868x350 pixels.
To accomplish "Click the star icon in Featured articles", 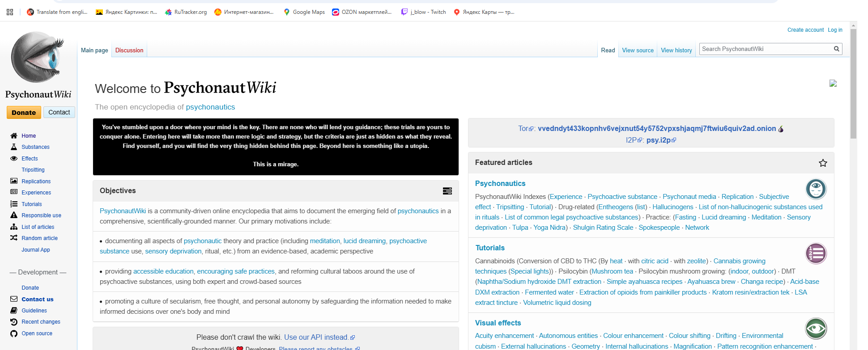I will 823,163.
